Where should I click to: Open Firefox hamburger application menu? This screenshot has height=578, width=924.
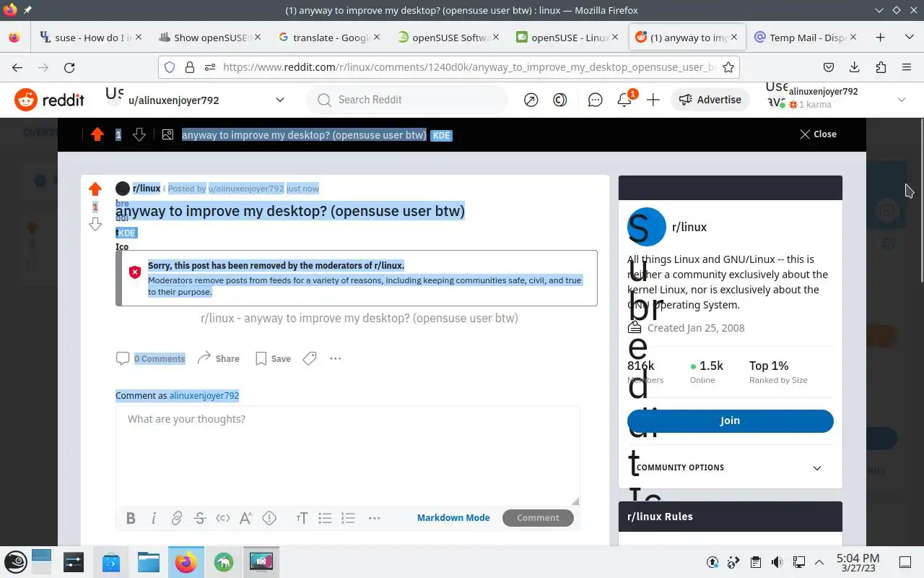[907, 67]
